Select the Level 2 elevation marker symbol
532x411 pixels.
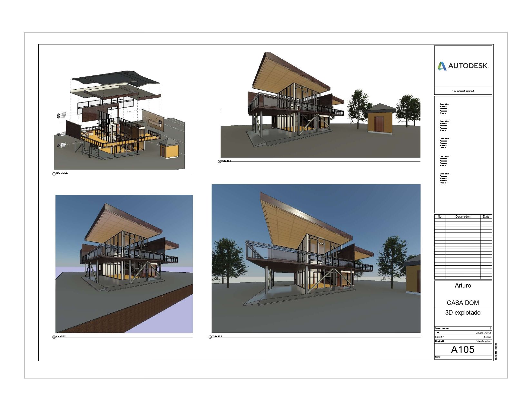pos(59,134)
